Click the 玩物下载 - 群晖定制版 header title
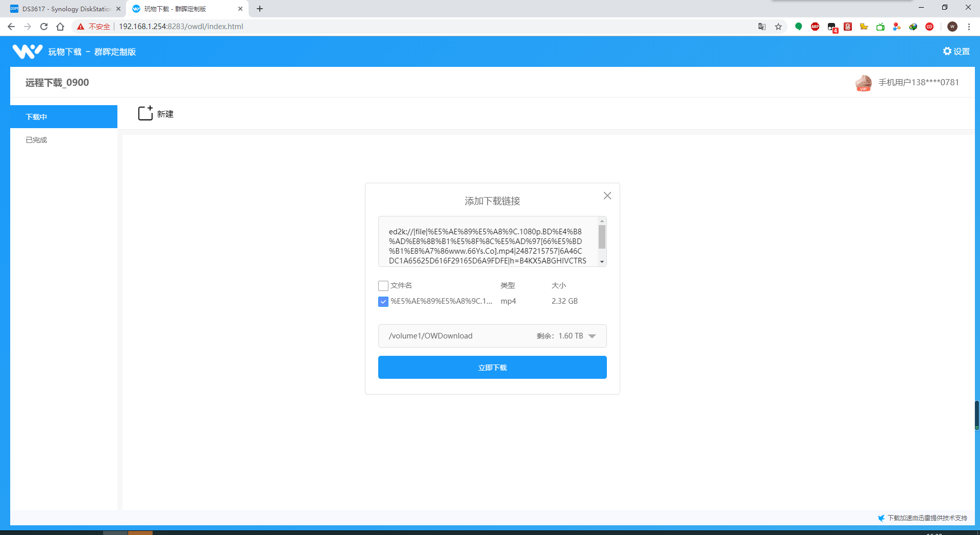Screen dimensions: 980x535 coord(92,52)
